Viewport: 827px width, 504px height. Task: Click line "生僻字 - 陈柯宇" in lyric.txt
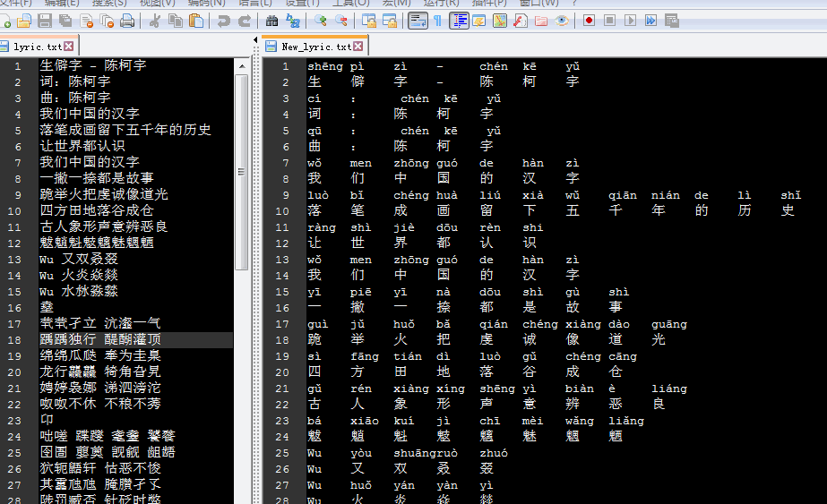tap(93, 65)
